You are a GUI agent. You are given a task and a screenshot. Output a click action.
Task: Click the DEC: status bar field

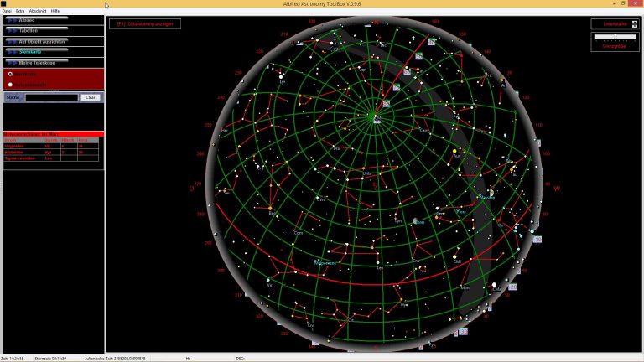240,359
